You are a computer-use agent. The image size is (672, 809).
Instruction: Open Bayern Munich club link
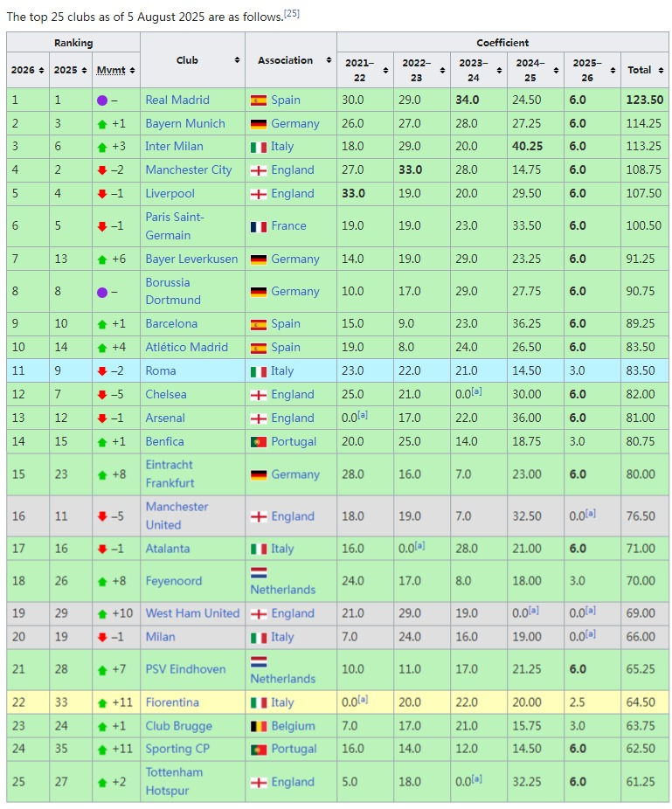(185, 123)
